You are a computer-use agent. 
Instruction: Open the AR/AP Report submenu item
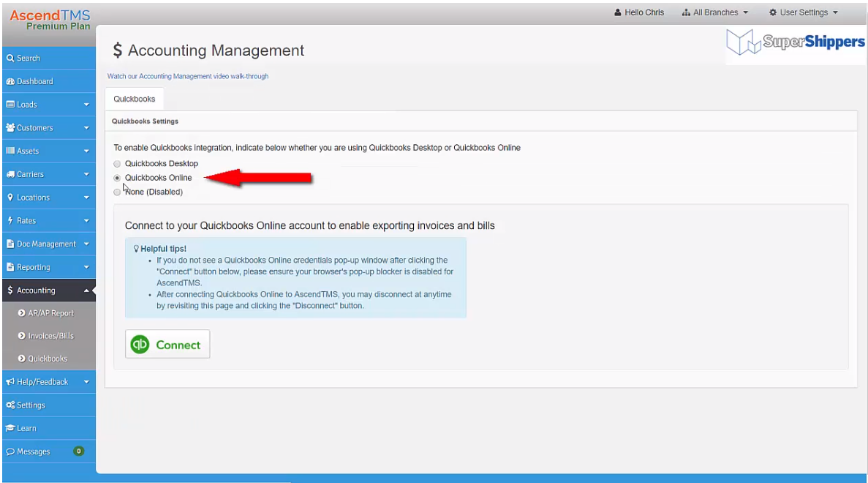coord(49,313)
